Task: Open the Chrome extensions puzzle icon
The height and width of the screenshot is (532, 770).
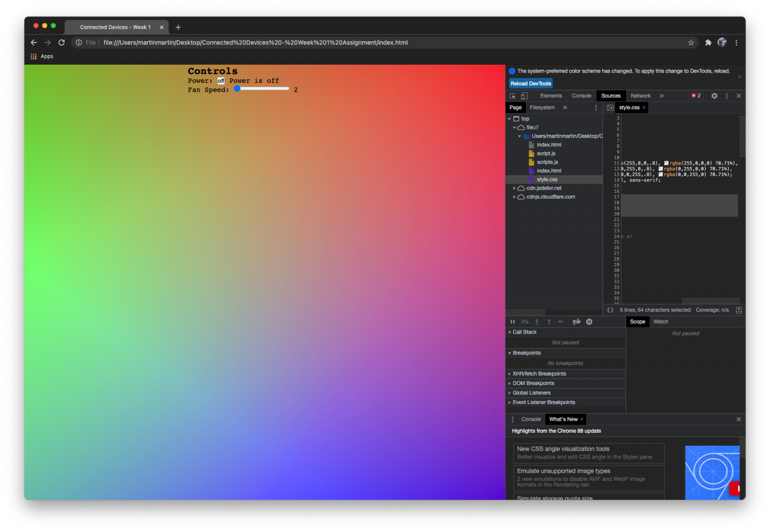Action: pos(708,43)
